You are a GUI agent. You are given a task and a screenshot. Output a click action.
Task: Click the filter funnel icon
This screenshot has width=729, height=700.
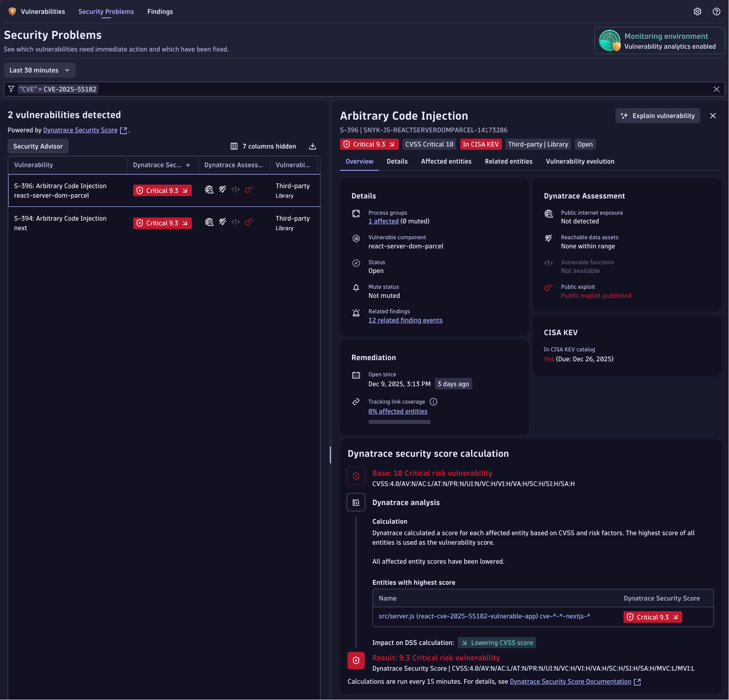(11, 89)
